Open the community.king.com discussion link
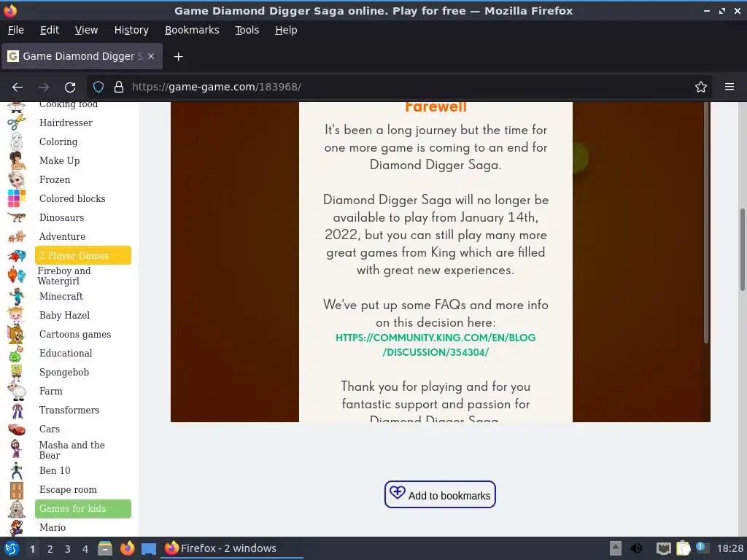This screenshot has width=747, height=560. coord(436,345)
